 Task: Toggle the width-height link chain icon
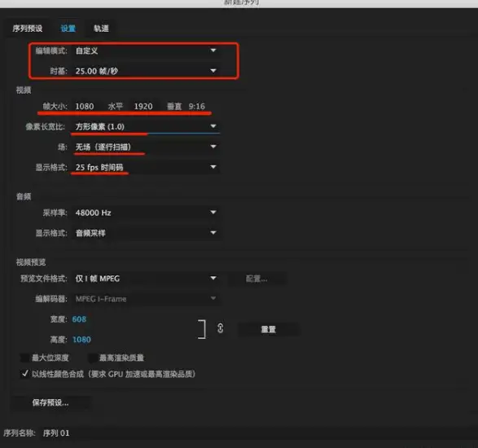coord(221,328)
